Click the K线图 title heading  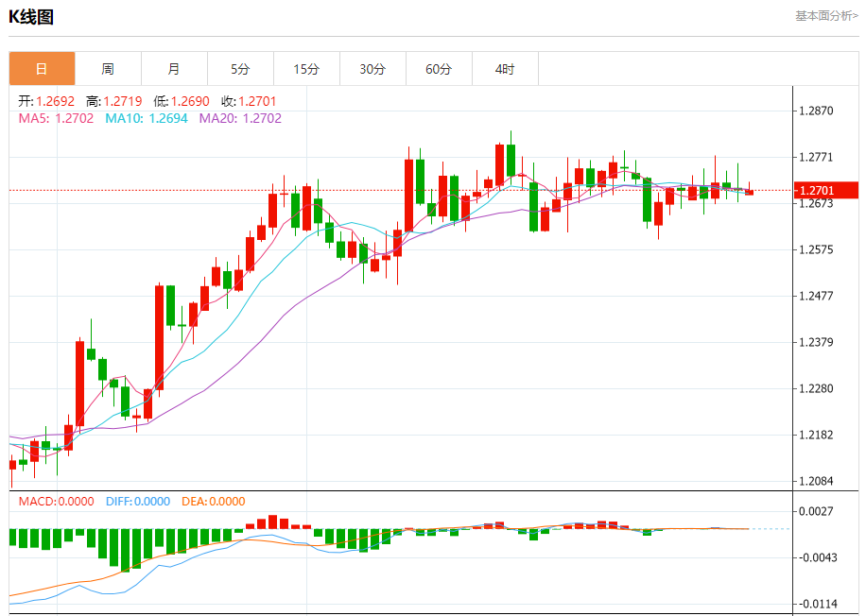click(31, 17)
